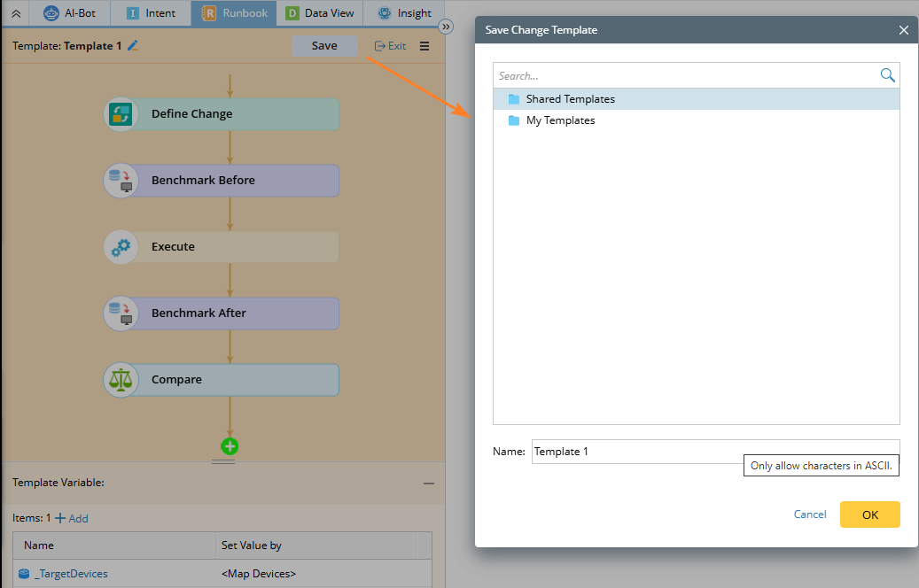This screenshot has height=588, width=919.
Task: Collapse the Template Variable section
Action: (x=428, y=484)
